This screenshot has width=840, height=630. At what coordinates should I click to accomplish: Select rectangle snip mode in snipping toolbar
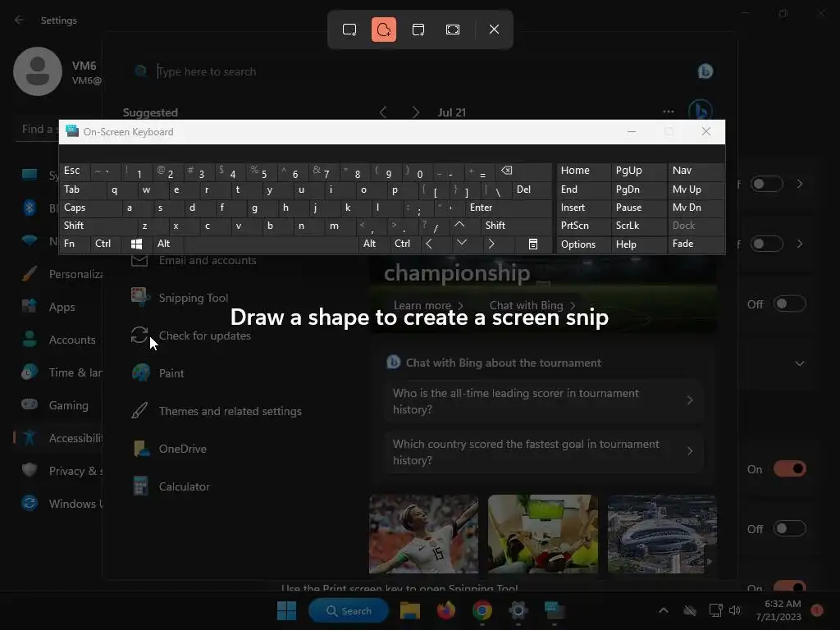[x=349, y=30]
